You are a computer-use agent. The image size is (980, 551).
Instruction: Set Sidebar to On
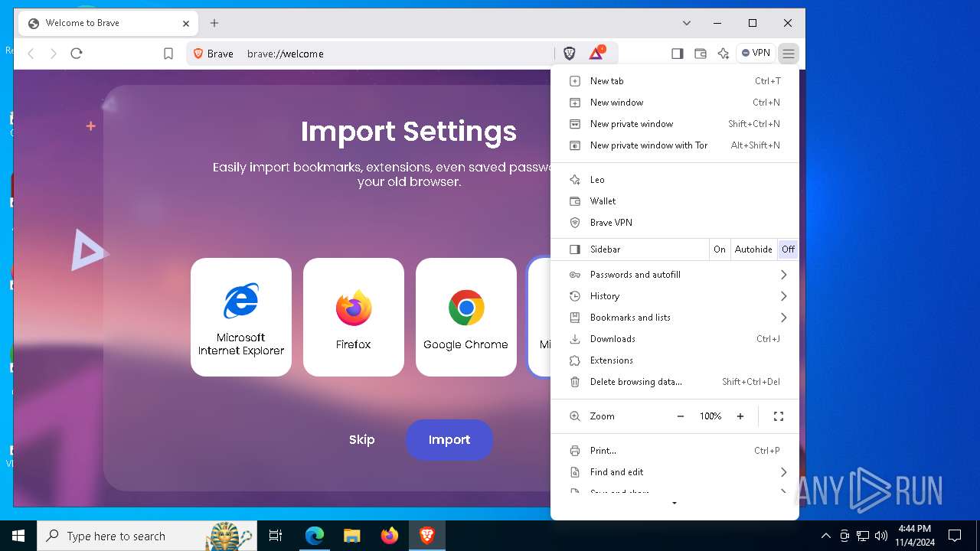720,249
